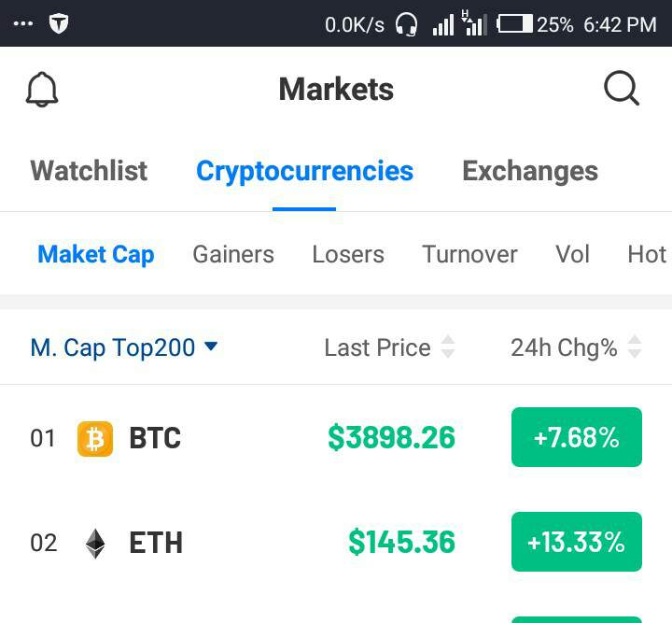Tap the headphones icon in status bar
Screen dimensions: 672x623
tap(406, 24)
